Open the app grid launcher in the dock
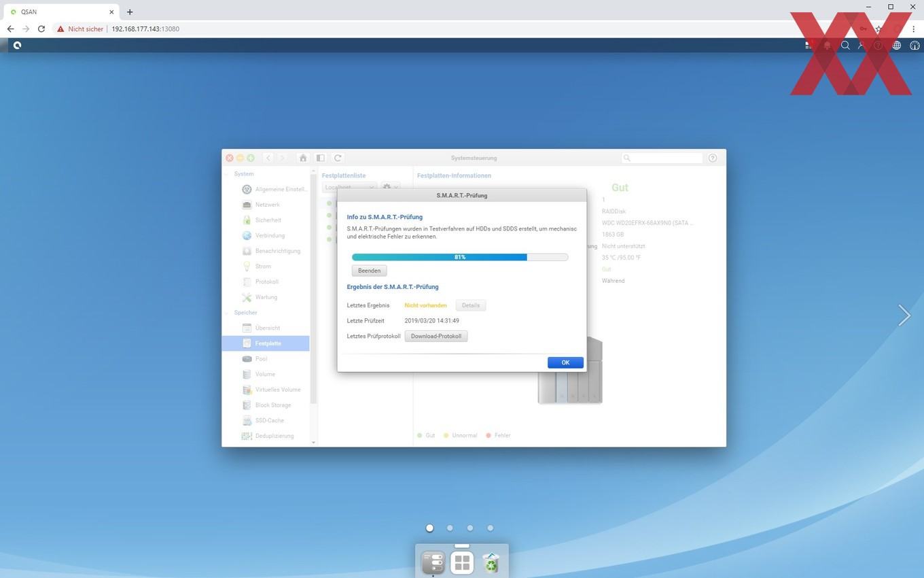 [462, 563]
